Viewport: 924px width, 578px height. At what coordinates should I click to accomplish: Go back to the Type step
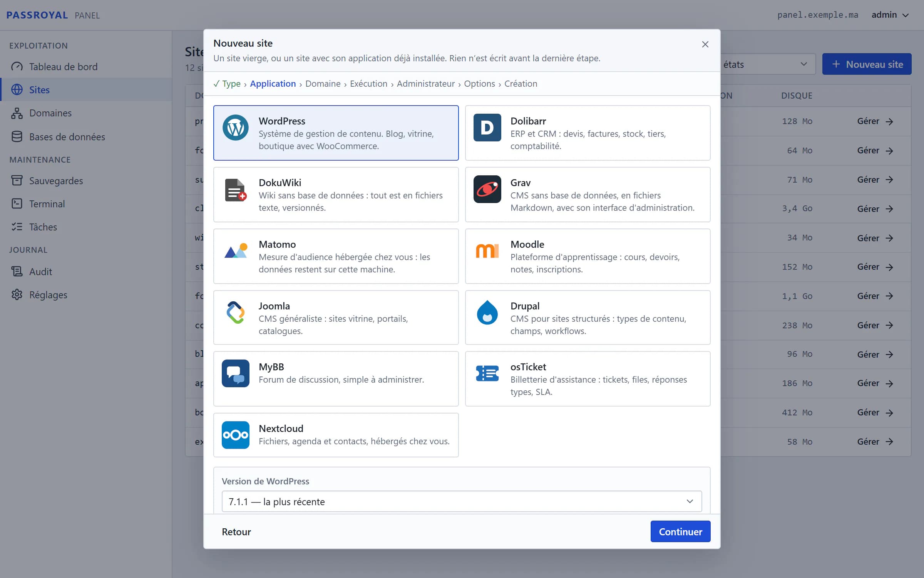(227, 84)
